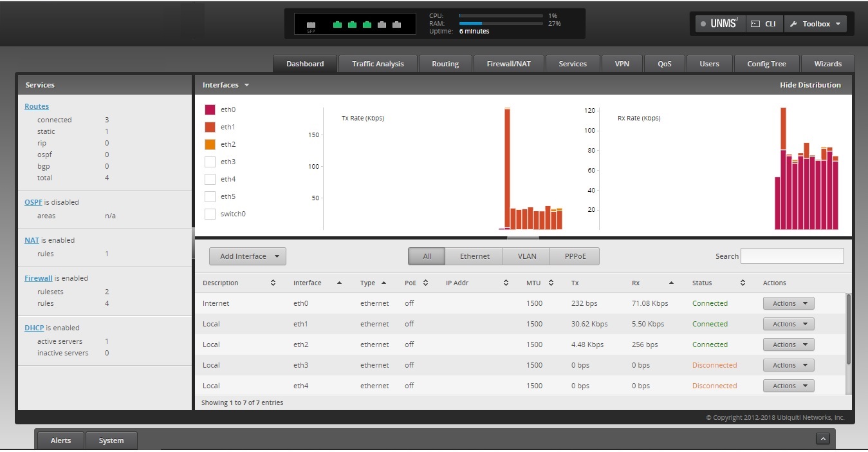This screenshot has width=868, height=452.
Task: Open the Add Interface dropdown
Action: click(x=247, y=256)
